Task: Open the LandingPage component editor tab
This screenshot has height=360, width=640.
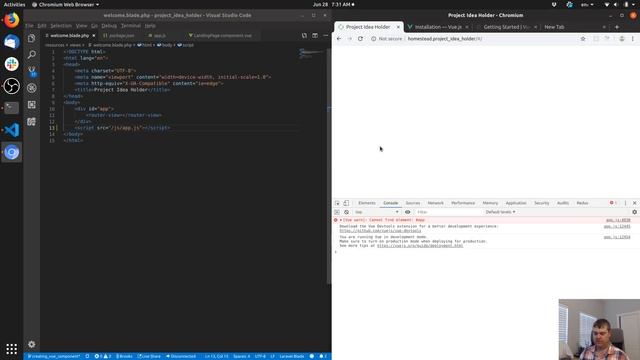Action: tap(222, 36)
